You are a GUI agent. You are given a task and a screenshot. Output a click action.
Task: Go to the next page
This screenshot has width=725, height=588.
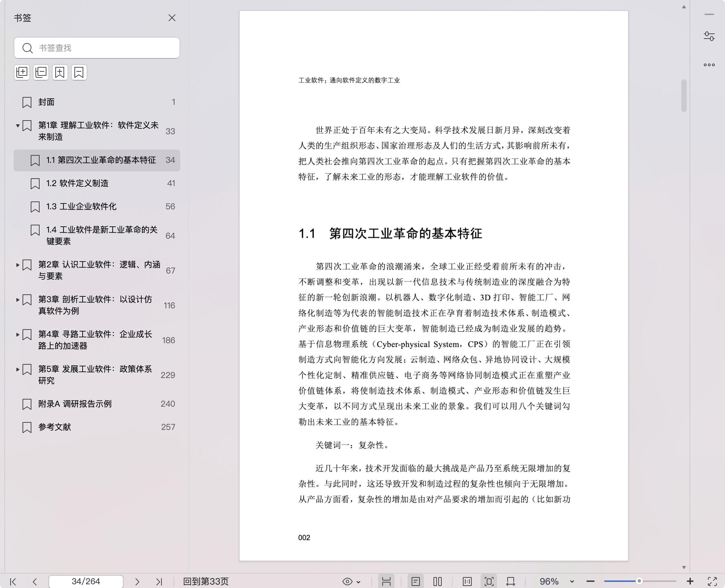coord(137,582)
